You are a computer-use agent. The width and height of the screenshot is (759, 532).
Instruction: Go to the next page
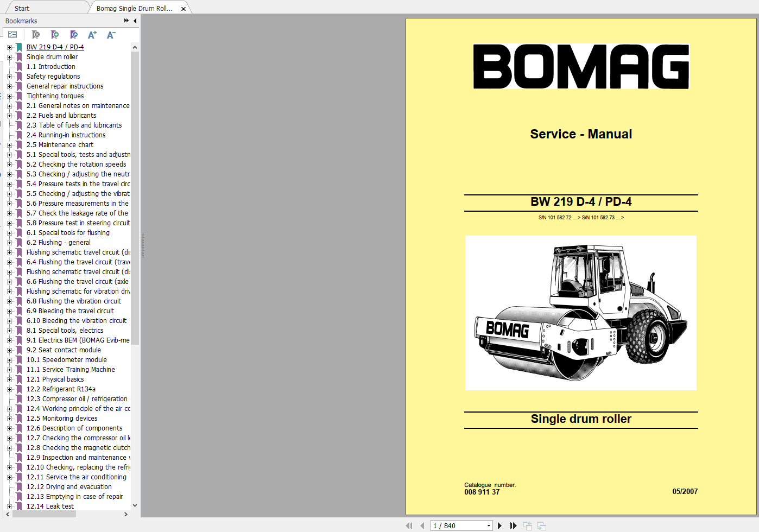pos(499,525)
